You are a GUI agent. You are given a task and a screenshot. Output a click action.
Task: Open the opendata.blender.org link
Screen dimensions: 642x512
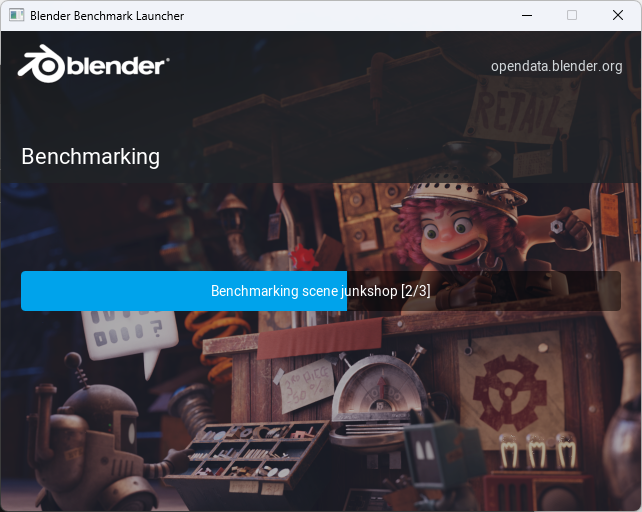(556, 66)
